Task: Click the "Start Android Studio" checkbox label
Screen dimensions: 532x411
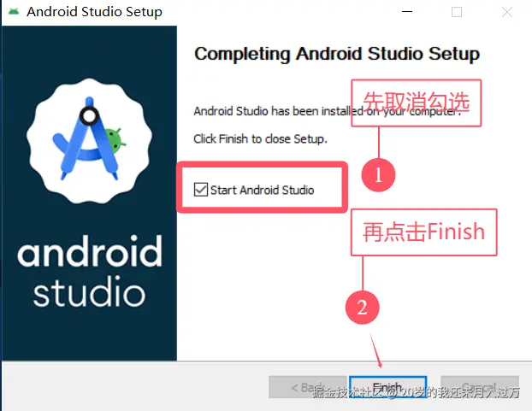Action: click(262, 190)
